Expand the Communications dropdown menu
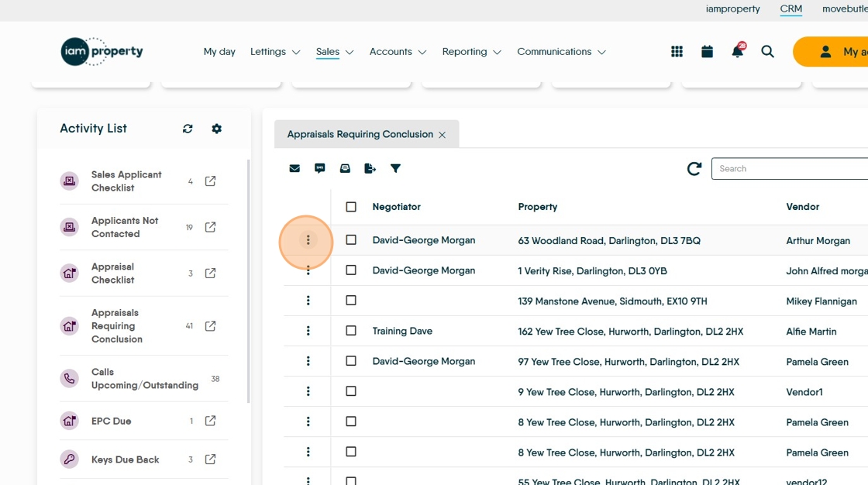 (x=561, y=51)
